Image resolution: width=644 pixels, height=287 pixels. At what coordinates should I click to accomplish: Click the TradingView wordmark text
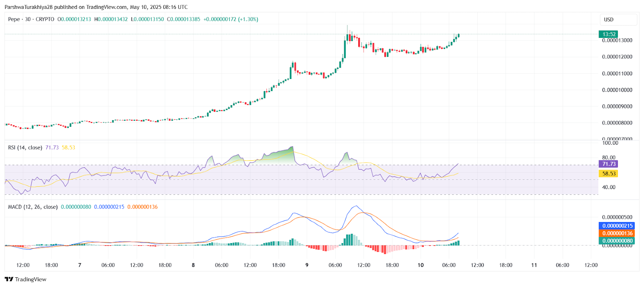click(x=31, y=279)
